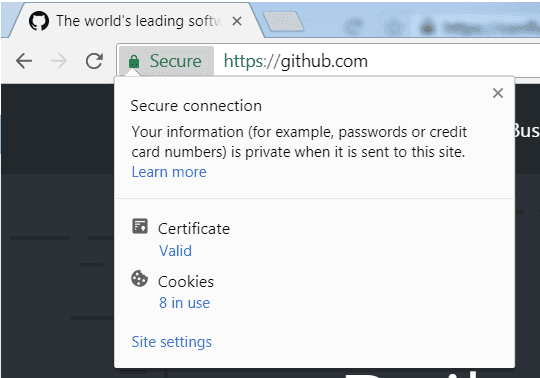View the Valid certificate details
This screenshot has width=540, height=378.
(175, 251)
